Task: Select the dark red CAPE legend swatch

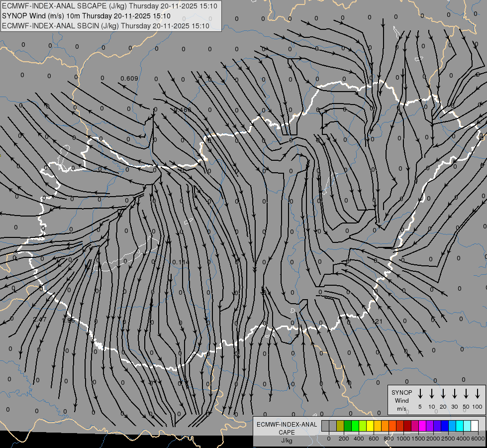Action: (408, 426)
